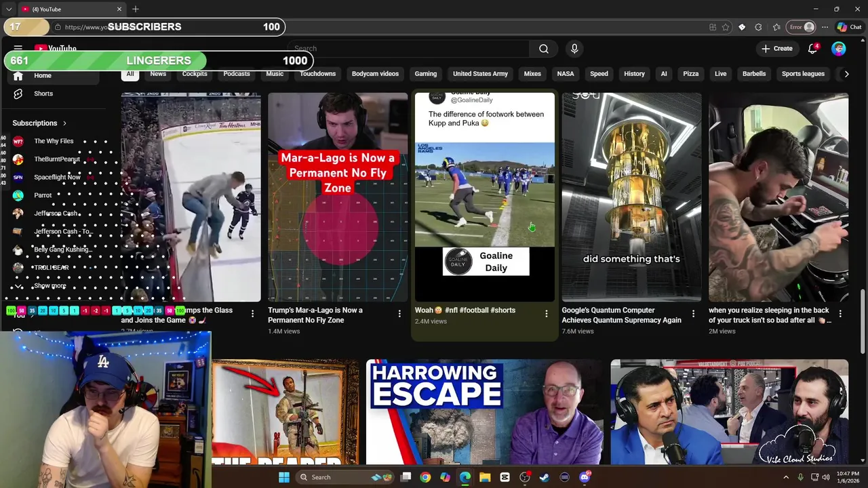Open the notifications bell
The image size is (868, 488).
coord(812,49)
